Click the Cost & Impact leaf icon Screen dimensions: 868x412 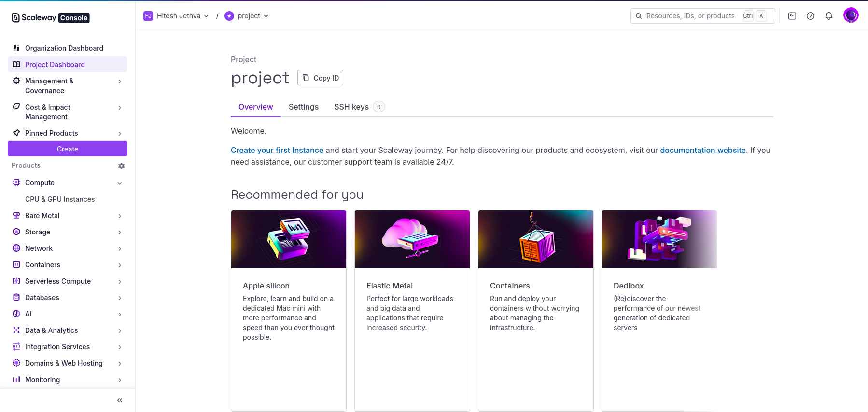coord(16,107)
